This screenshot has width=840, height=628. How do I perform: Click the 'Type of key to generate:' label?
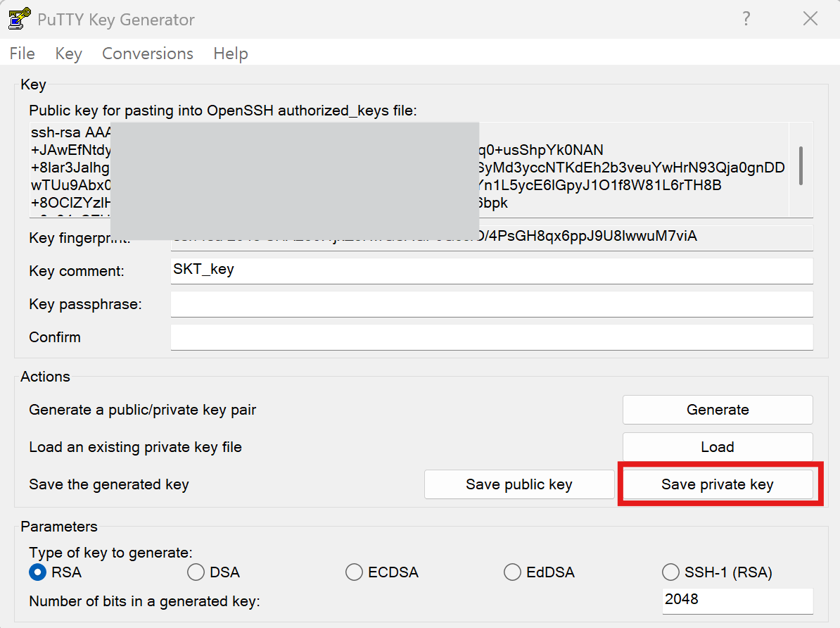pyautogui.click(x=110, y=553)
